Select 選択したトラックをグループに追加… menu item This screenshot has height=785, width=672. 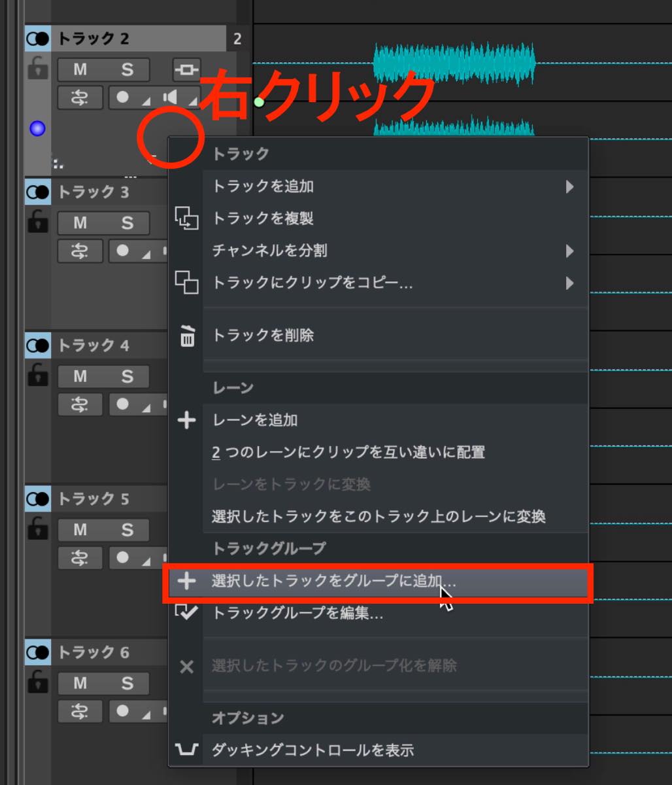click(379, 581)
